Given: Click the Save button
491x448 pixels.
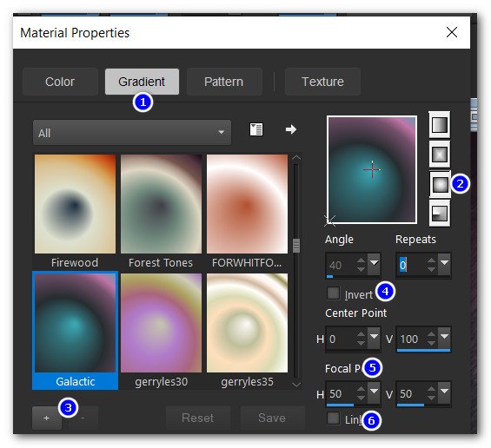Looking at the screenshot, I should pyautogui.click(x=272, y=418).
